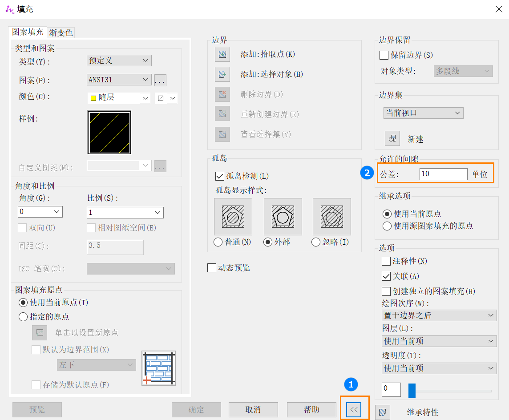Select the 忽略 island style thumbnail
This screenshot has height=420, width=509.
pyautogui.click(x=332, y=217)
